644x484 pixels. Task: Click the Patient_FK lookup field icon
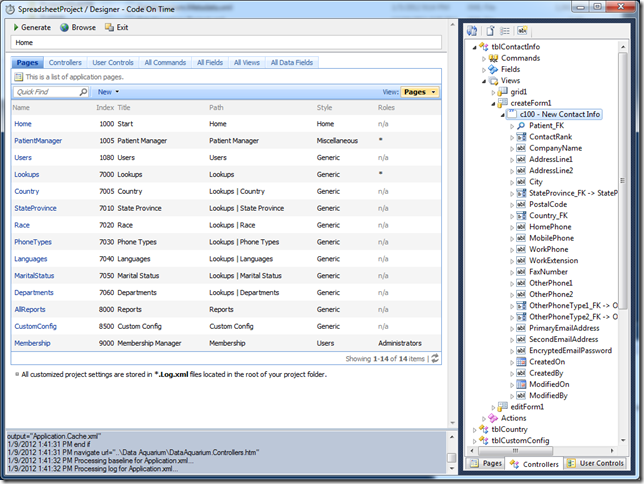coord(520,126)
